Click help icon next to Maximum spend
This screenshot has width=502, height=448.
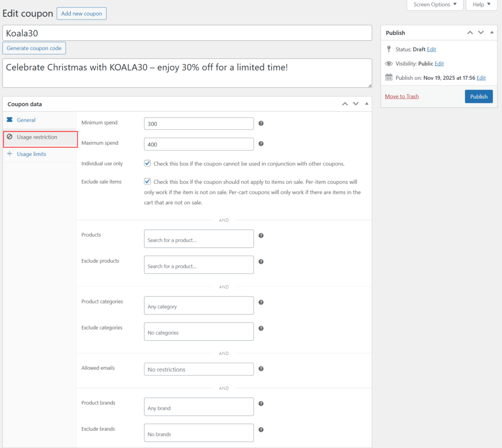click(x=261, y=144)
